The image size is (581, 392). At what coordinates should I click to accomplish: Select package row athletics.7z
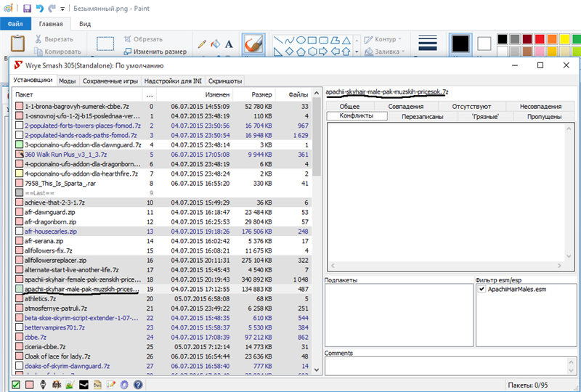(x=162, y=298)
